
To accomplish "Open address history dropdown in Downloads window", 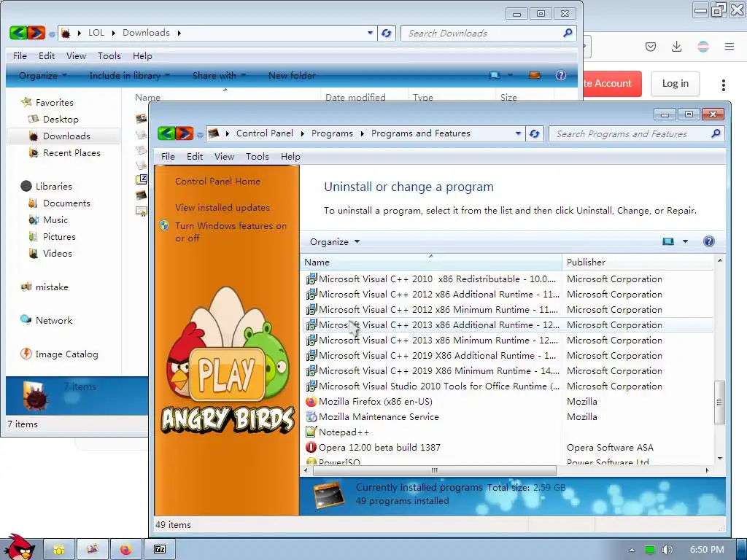I will click(370, 33).
